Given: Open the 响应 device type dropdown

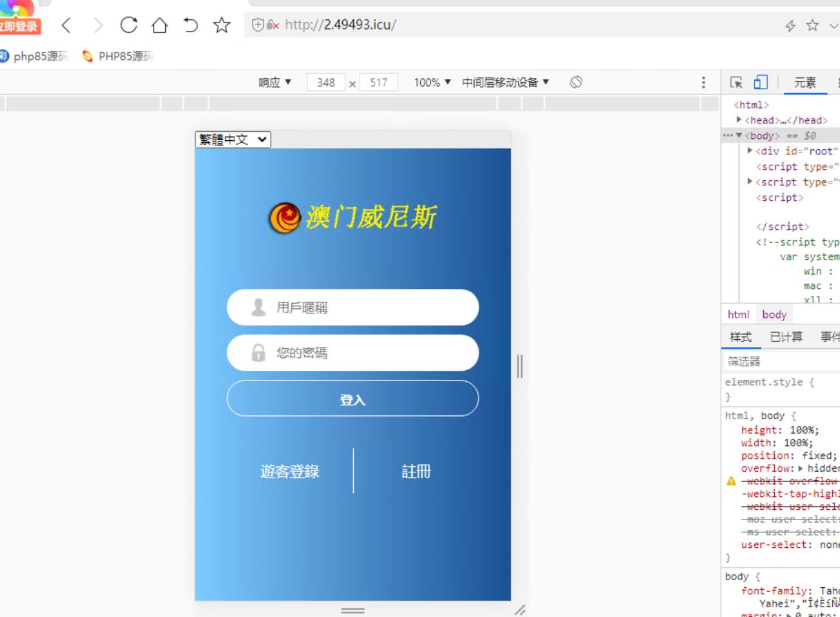Looking at the screenshot, I should coord(274,82).
